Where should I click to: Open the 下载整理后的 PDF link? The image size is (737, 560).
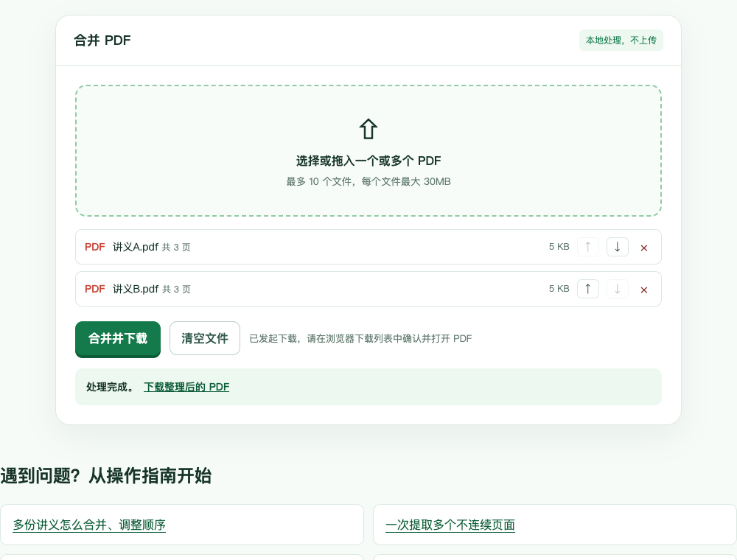click(186, 387)
